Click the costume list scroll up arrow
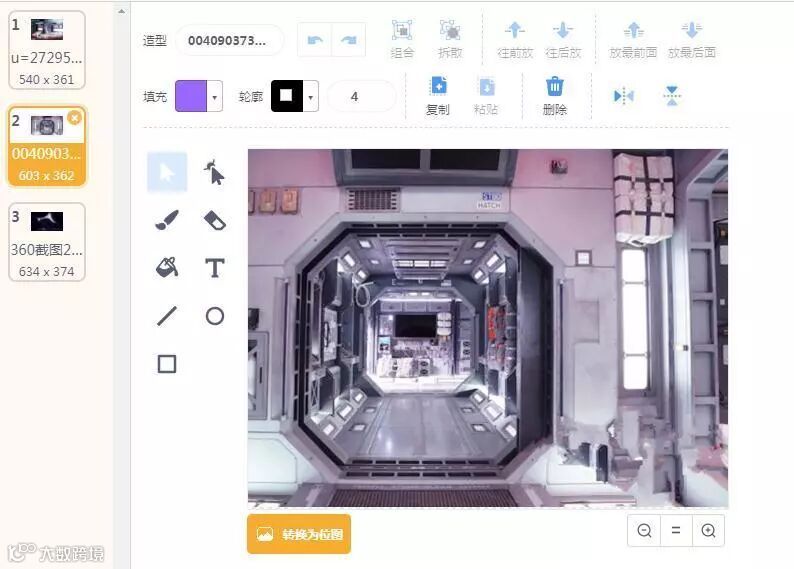This screenshot has width=794, height=569. [x=122, y=11]
